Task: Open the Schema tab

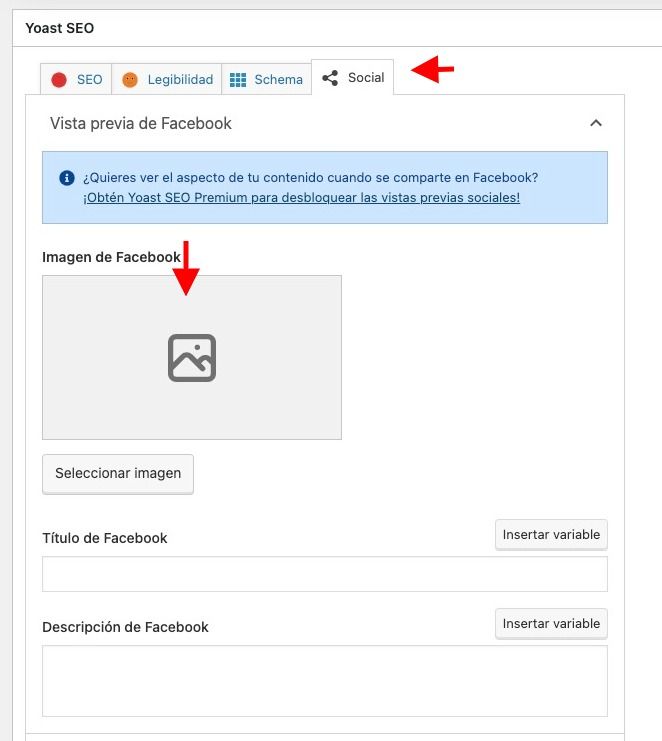Action: click(x=267, y=79)
